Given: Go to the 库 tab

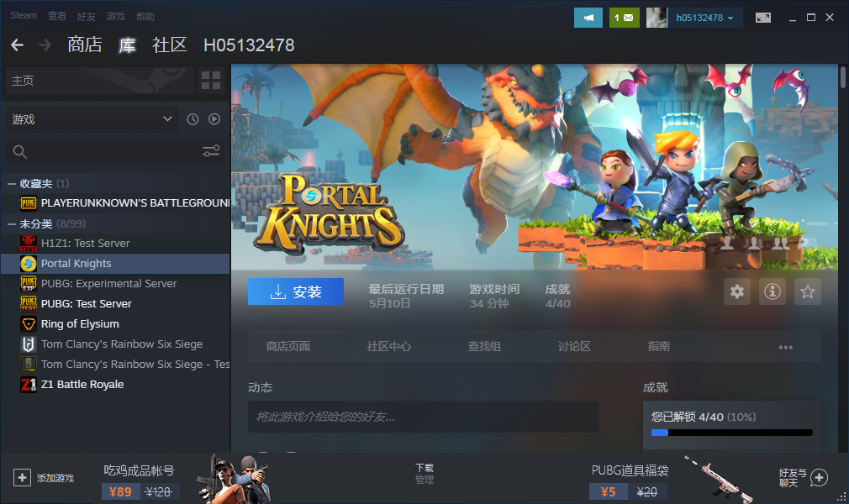Looking at the screenshot, I should 127,45.
